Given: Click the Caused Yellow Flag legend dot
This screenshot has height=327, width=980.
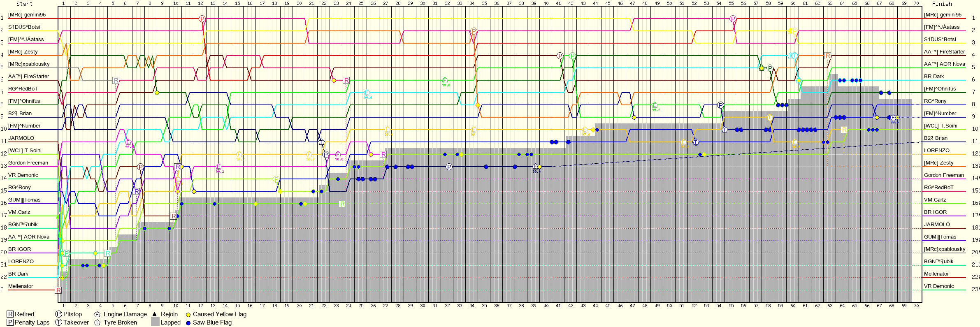Looking at the screenshot, I should click(x=188, y=315).
